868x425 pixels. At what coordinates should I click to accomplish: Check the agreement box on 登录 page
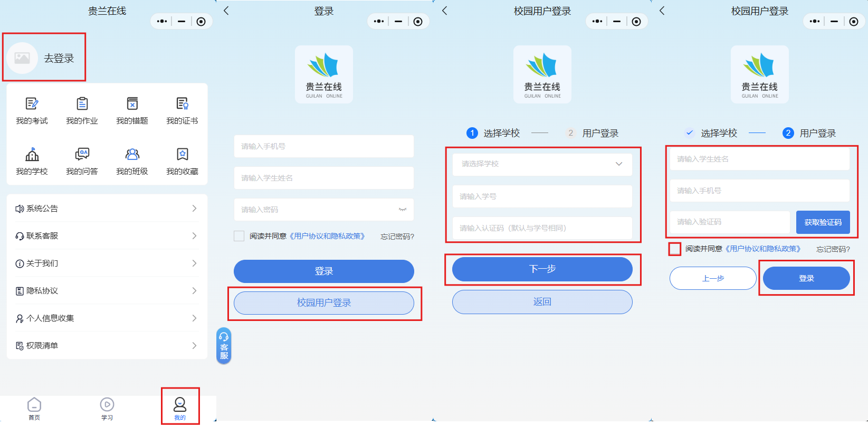pyautogui.click(x=239, y=236)
